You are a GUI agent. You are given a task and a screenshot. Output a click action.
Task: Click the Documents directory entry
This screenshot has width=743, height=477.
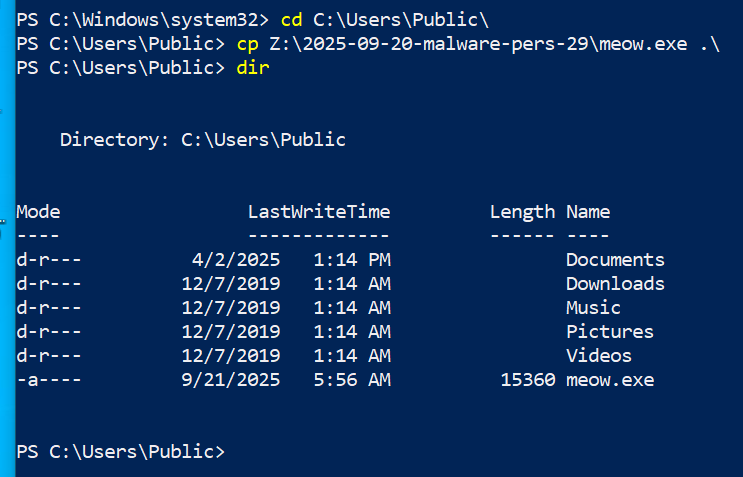coord(615,260)
